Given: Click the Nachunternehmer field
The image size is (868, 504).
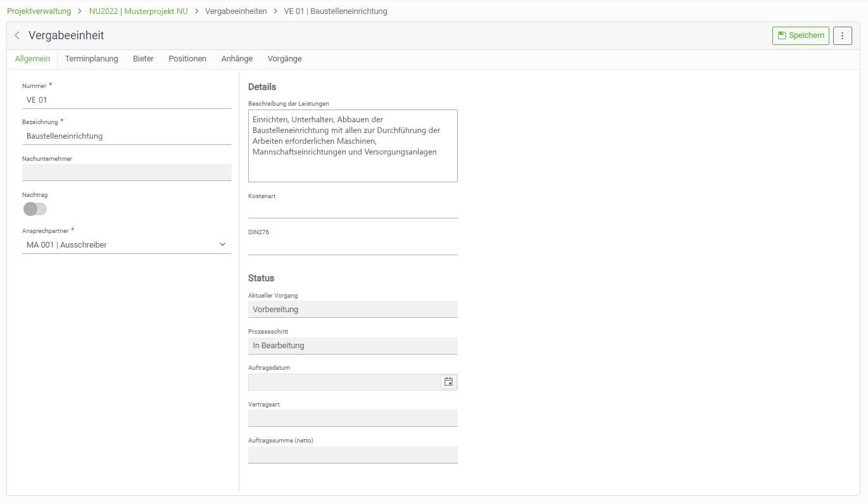Looking at the screenshot, I should pos(127,172).
